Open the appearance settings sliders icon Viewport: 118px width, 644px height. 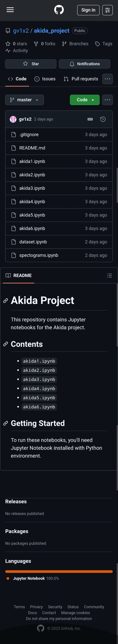(x=107, y=10)
